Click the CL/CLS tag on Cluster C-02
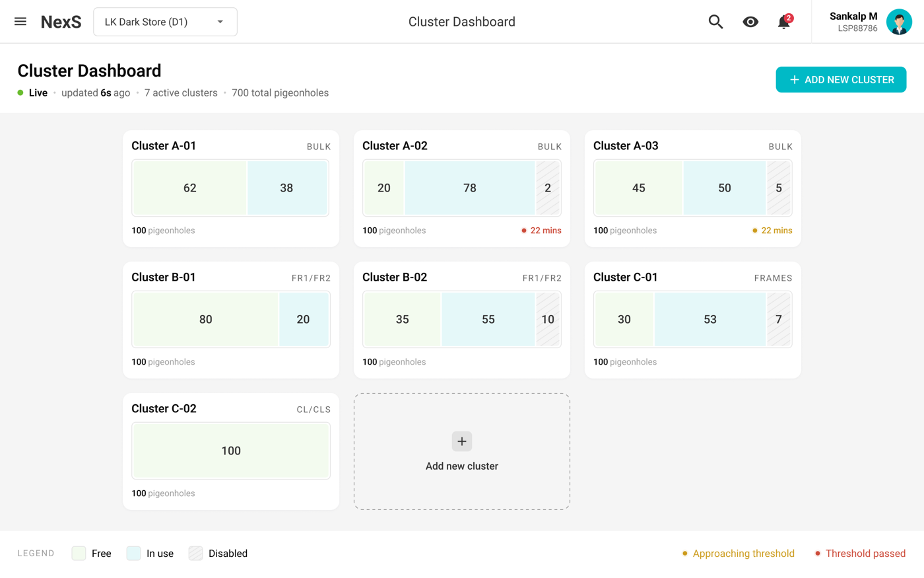The image size is (924, 578). (x=313, y=410)
